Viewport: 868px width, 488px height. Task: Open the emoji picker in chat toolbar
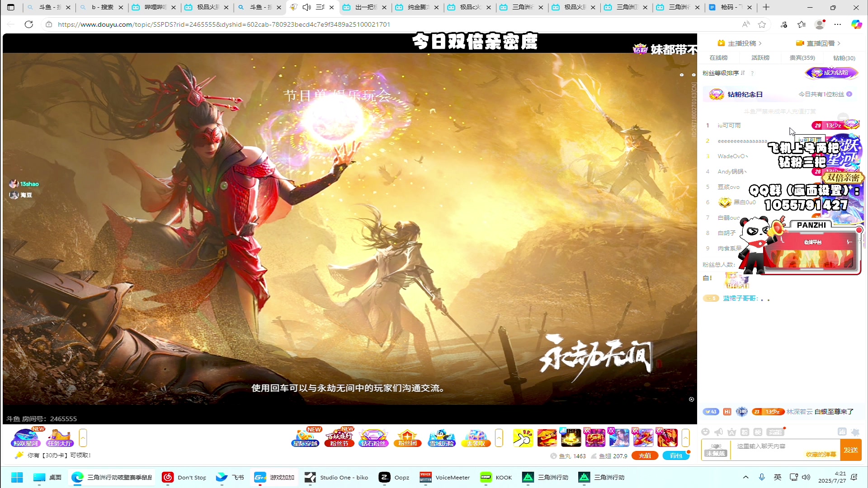(x=705, y=432)
